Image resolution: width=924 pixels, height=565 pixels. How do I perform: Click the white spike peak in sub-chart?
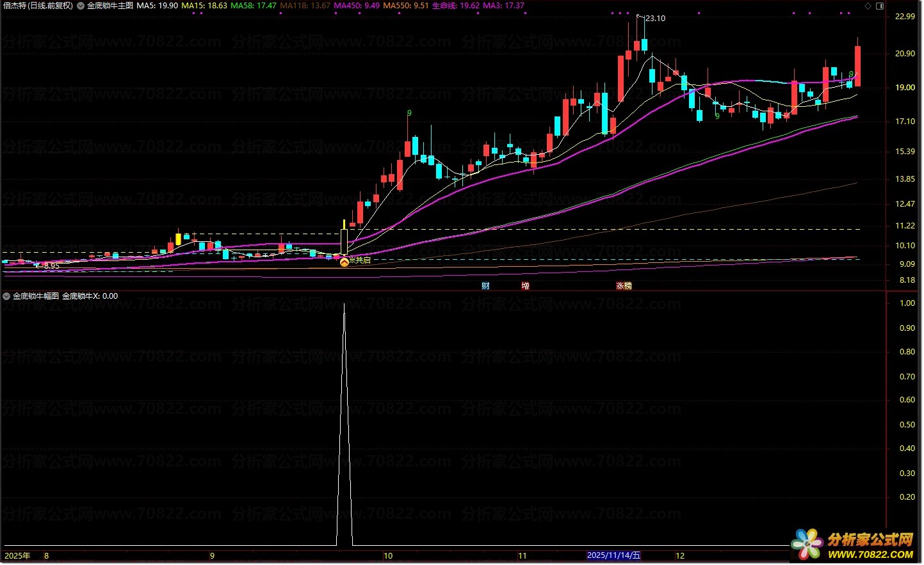(x=344, y=305)
